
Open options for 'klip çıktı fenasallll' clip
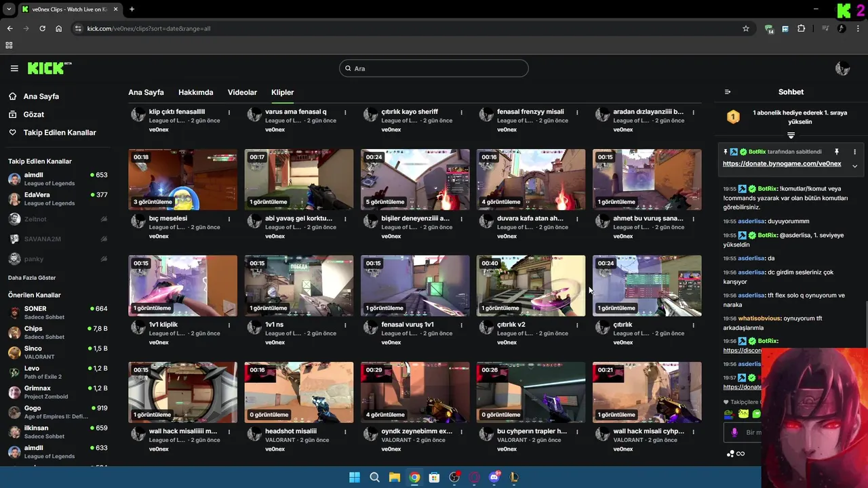(x=229, y=113)
